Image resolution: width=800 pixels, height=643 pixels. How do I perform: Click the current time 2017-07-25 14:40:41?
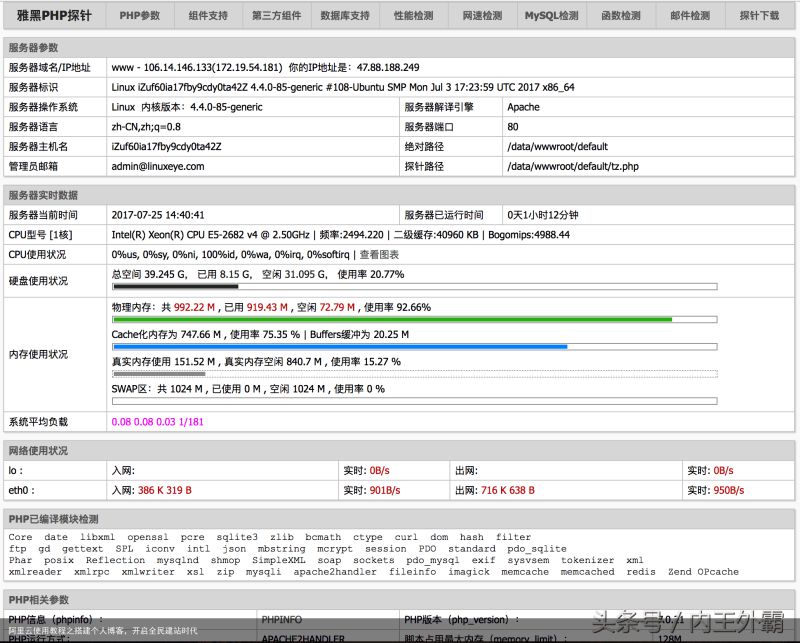pos(158,215)
